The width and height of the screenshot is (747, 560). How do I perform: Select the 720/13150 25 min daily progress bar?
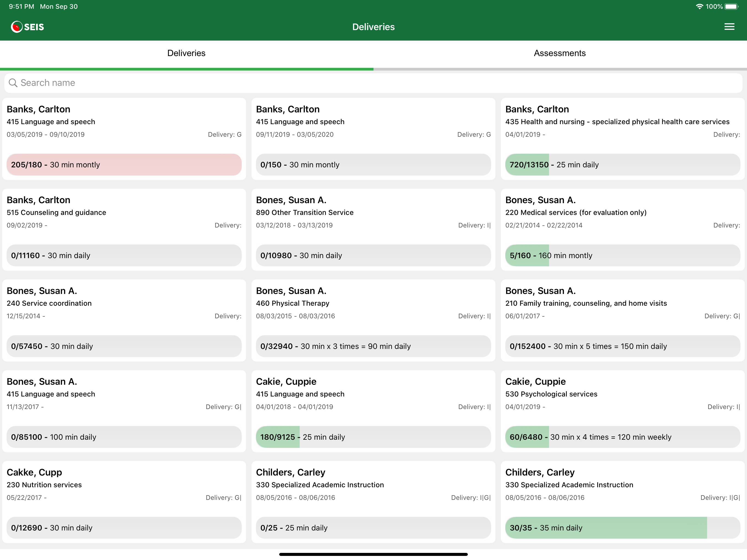coord(622,165)
